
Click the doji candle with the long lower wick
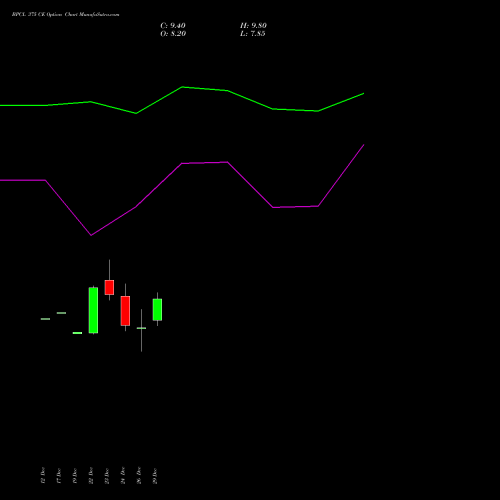pyautogui.click(x=141, y=328)
